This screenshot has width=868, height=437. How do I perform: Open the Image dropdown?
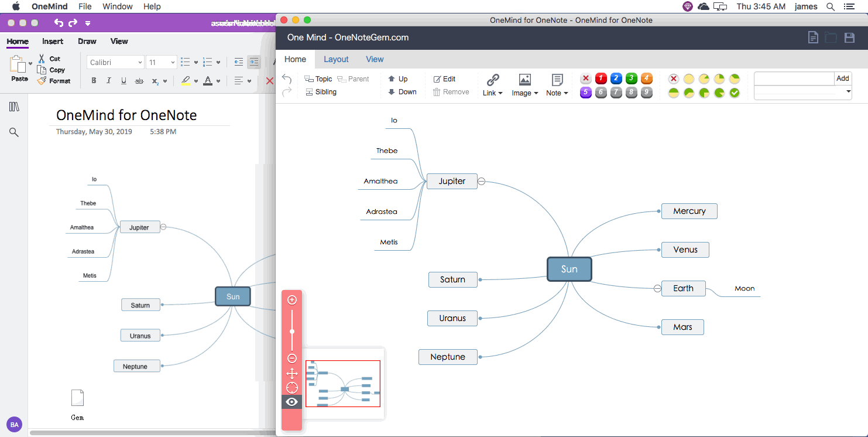click(524, 86)
